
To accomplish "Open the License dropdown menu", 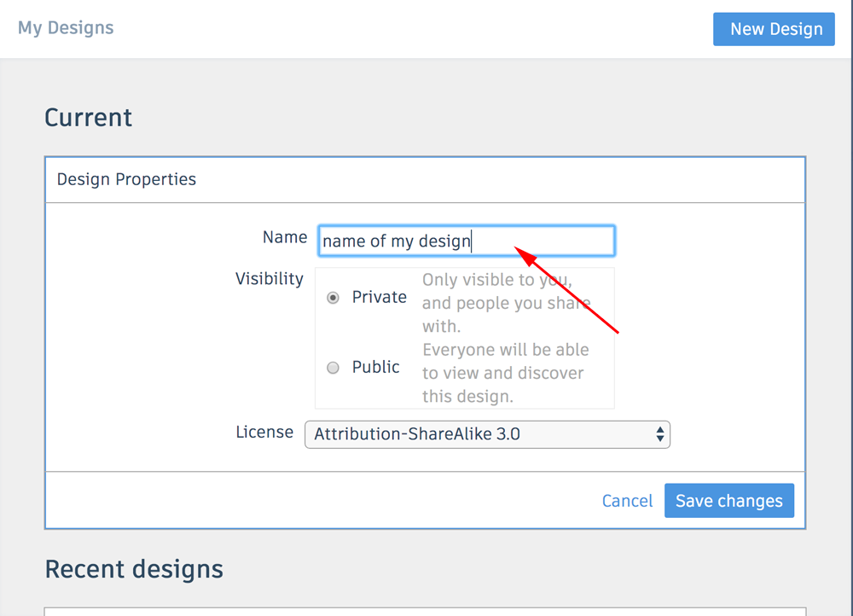I will 487,434.
